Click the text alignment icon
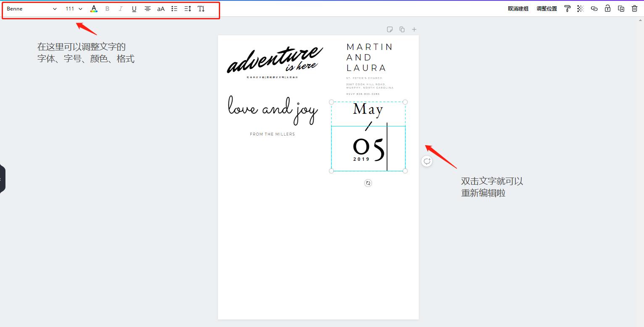644x327 pixels. 147,8
